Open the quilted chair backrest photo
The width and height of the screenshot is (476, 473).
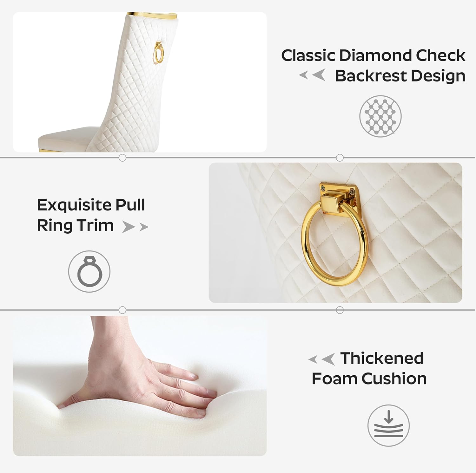[140, 82]
